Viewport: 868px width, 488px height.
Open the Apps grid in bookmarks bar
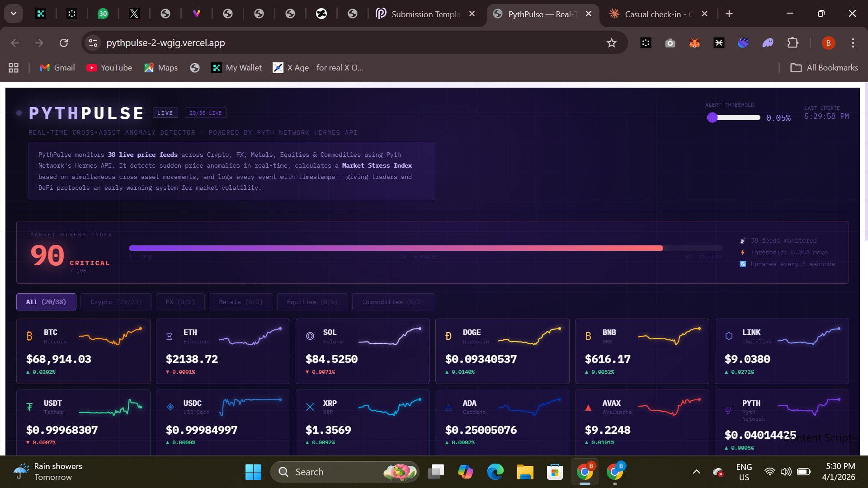[x=14, y=68]
